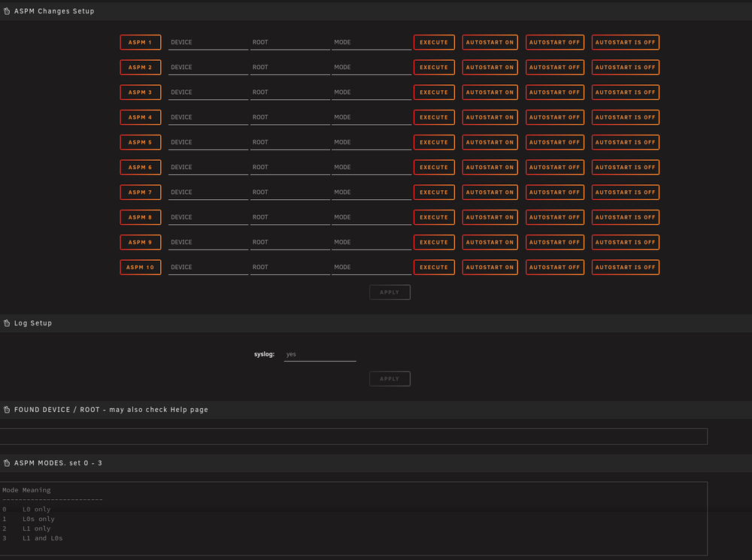Click the FOUND DEVICE / ROOT section icon
The image size is (752, 560).
[7, 410]
